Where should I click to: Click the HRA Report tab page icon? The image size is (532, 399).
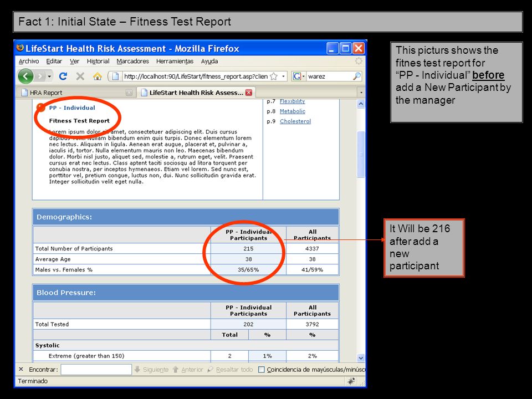pyautogui.click(x=24, y=93)
